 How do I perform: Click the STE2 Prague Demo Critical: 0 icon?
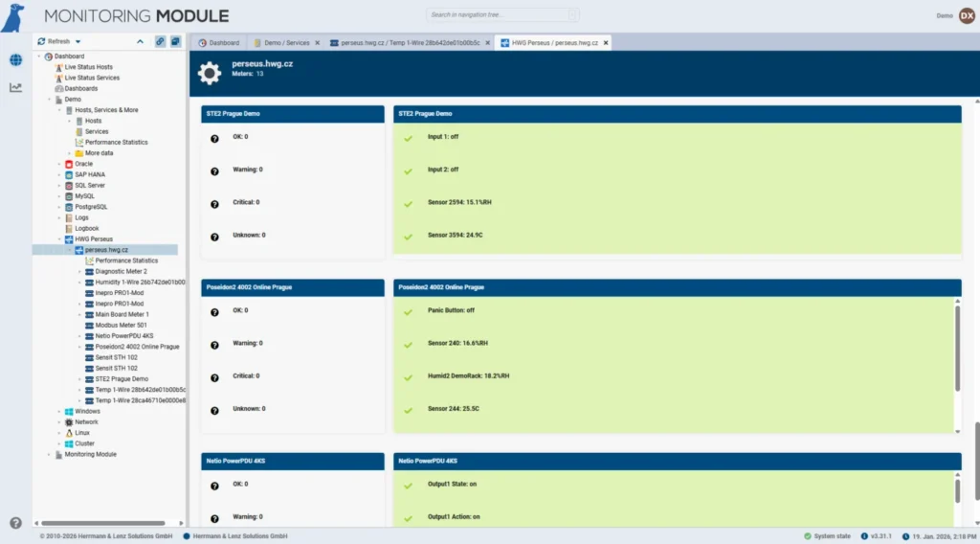click(x=214, y=204)
